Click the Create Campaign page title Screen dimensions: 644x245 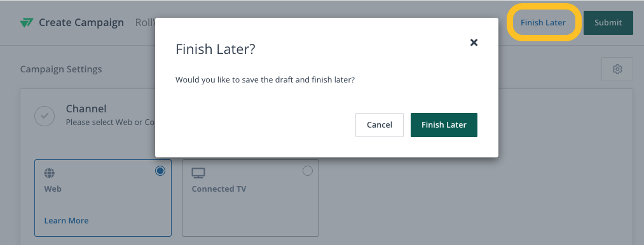pyautogui.click(x=81, y=23)
